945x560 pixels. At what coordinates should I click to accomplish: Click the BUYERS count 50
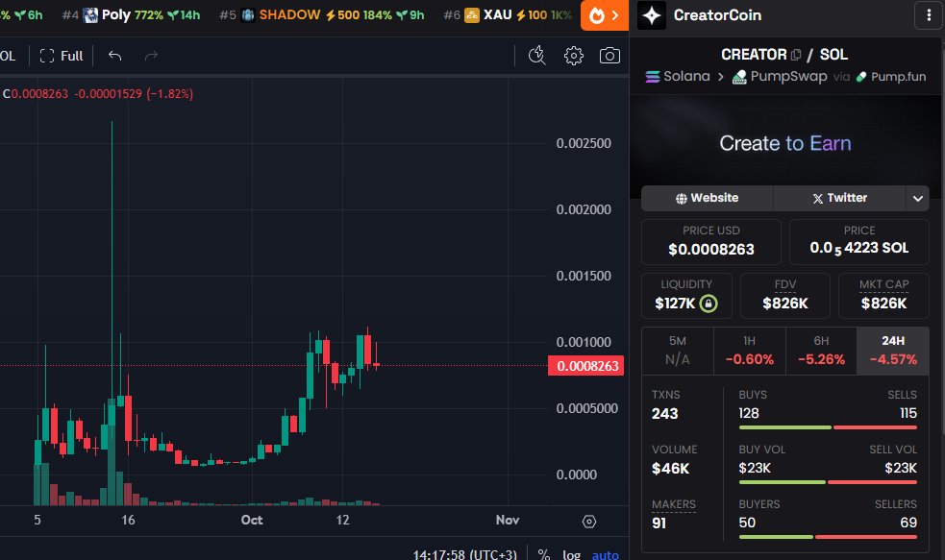[747, 523]
